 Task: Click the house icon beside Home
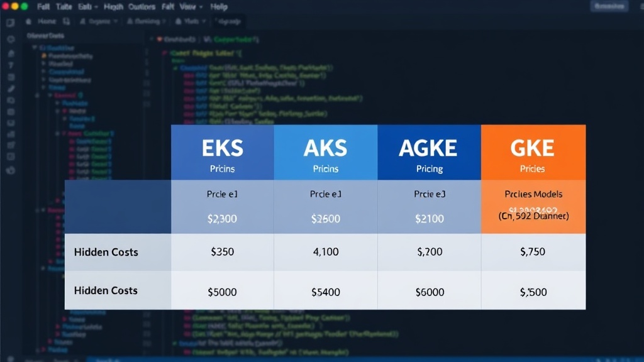(28, 21)
